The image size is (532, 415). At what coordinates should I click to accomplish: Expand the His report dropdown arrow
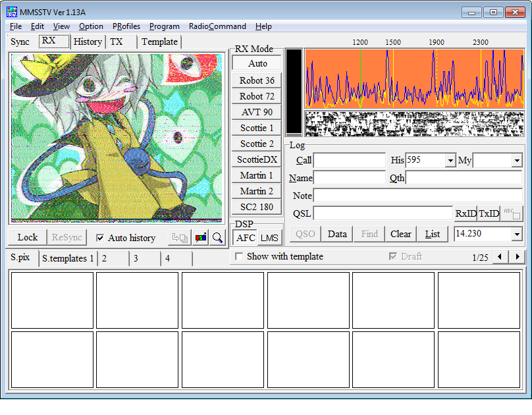click(450, 160)
